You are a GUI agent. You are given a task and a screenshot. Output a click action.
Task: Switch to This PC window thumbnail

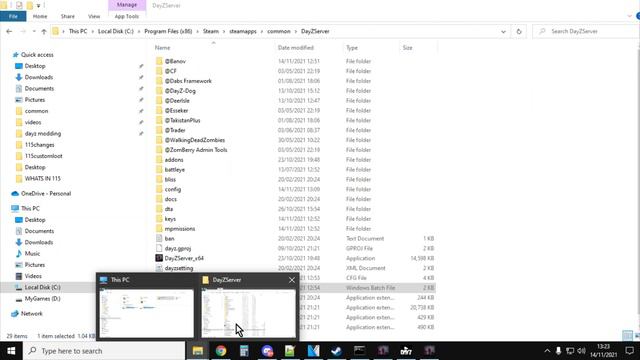(x=147, y=313)
